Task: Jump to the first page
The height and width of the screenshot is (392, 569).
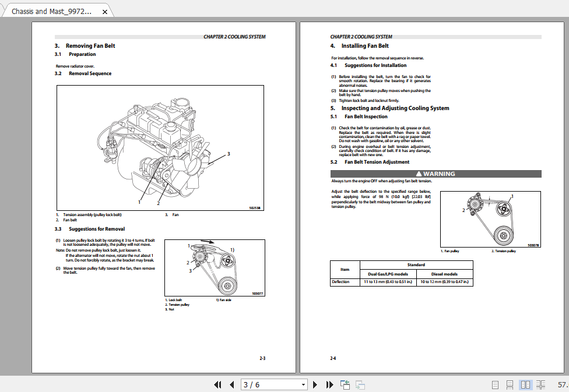Action: [x=217, y=385]
